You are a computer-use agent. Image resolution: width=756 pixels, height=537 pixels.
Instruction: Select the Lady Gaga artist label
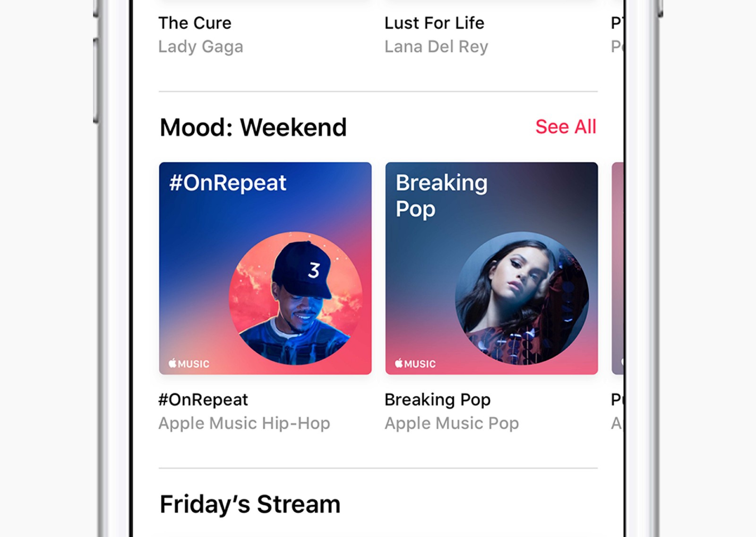tap(201, 47)
